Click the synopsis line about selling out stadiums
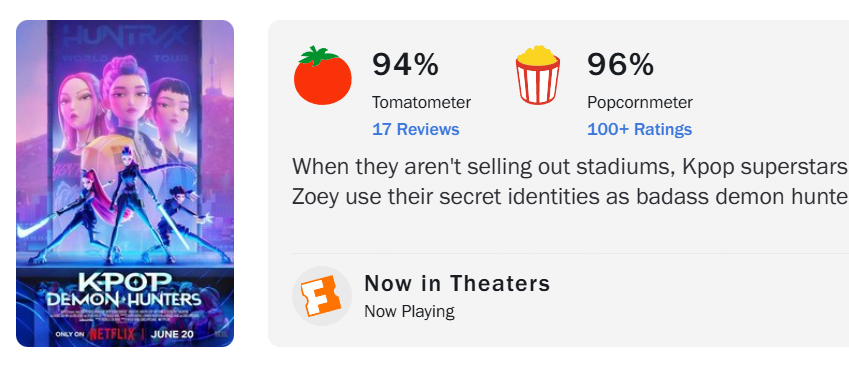The width and height of the screenshot is (849, 374). click(570, 167)
